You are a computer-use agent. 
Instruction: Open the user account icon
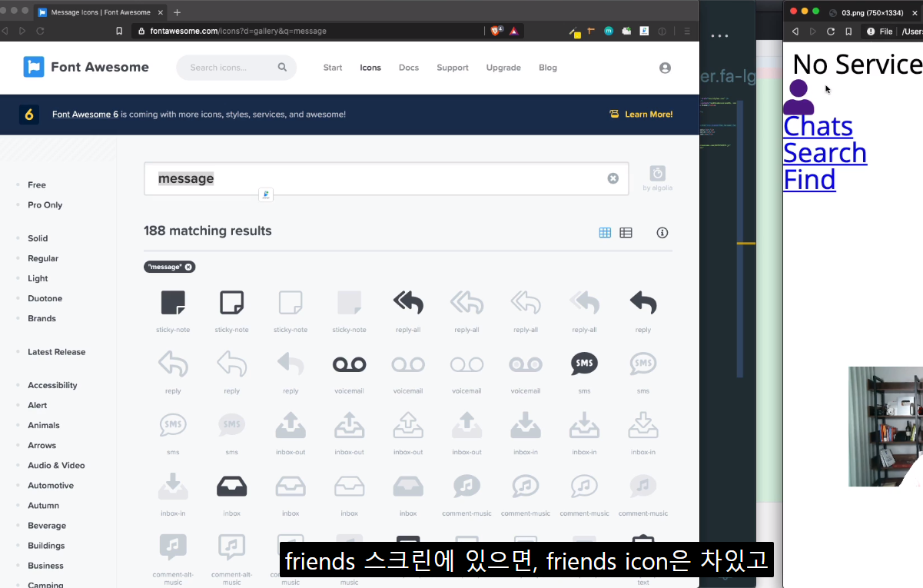665,68
